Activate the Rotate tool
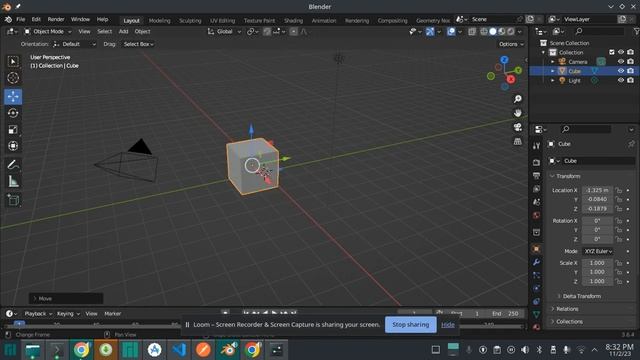 [x=13, y=113]
